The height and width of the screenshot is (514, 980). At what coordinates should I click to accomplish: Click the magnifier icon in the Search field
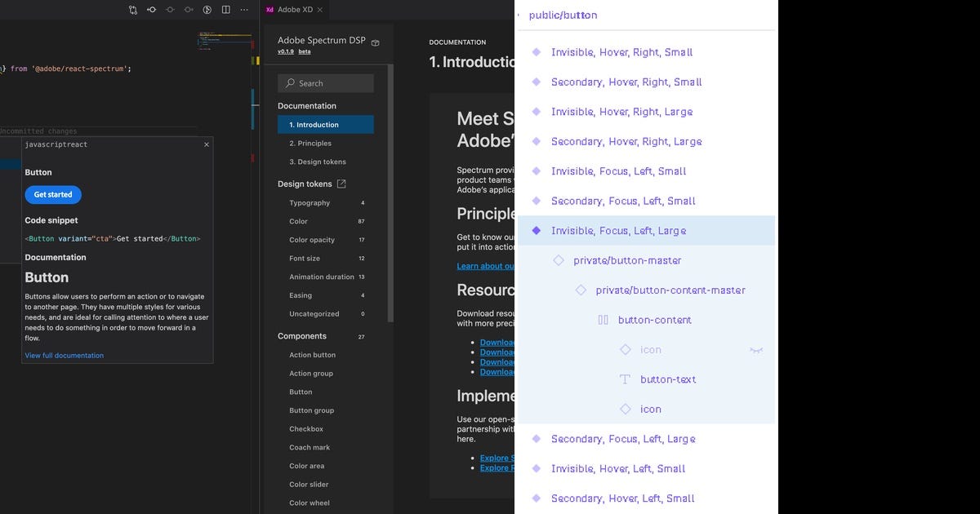click(x=290, y=82)
